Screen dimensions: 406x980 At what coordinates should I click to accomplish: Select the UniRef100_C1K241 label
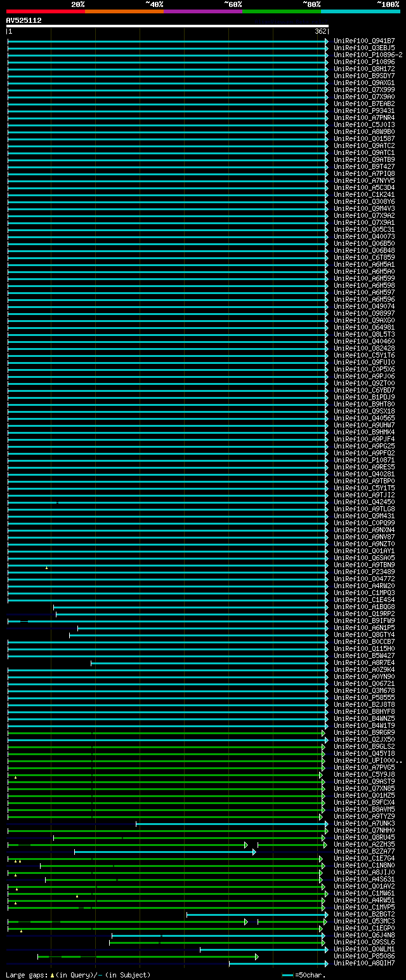point(364,195)
